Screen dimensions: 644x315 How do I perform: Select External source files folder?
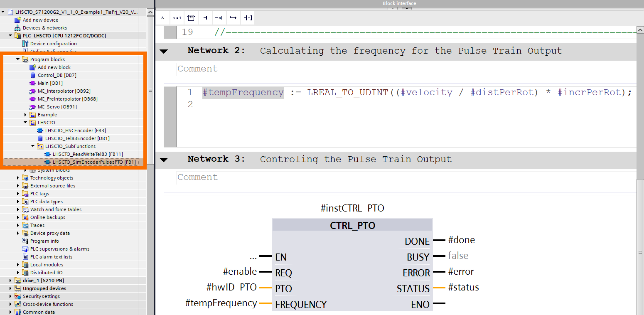pyautogui.click(x=53, y=186)
